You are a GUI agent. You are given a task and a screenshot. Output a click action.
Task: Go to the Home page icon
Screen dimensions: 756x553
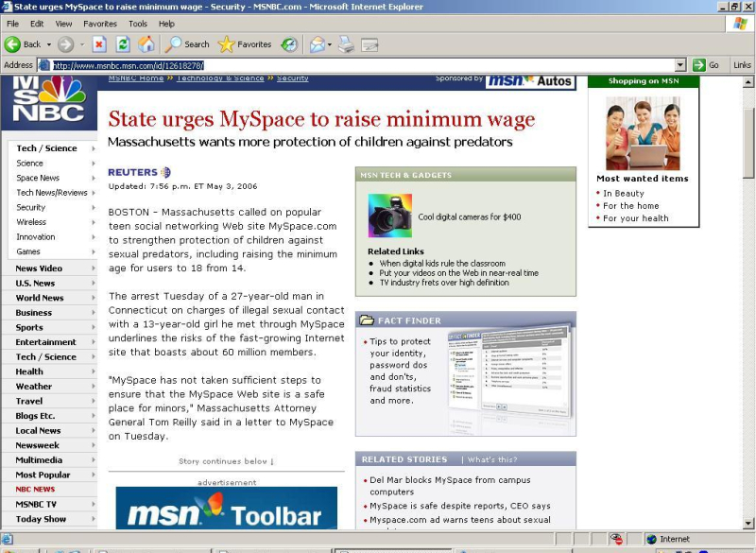coord(146,44)
